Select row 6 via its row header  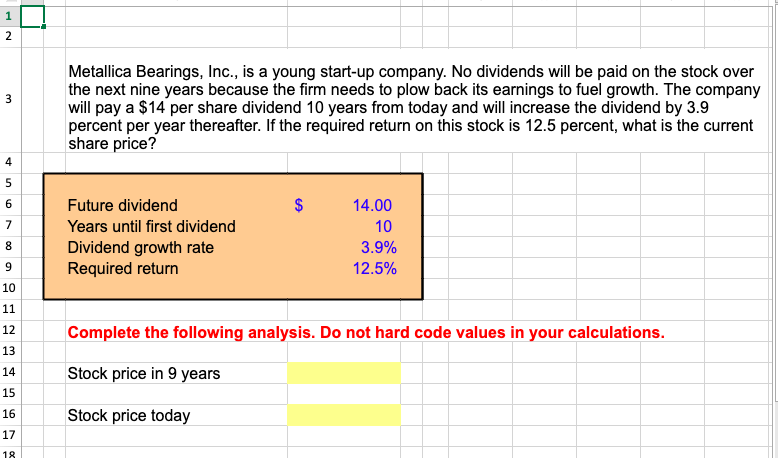click(8, 204)
